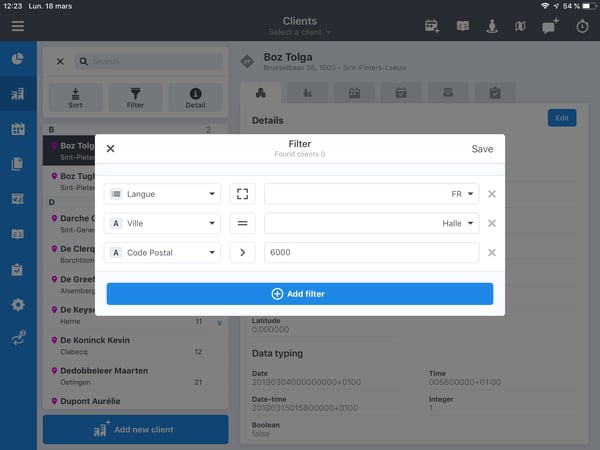This screenshot has width=600, height=450.
Task: Change the greater-than operator for Code Postal
Action: pyautogui.click(x=242, y=253)
